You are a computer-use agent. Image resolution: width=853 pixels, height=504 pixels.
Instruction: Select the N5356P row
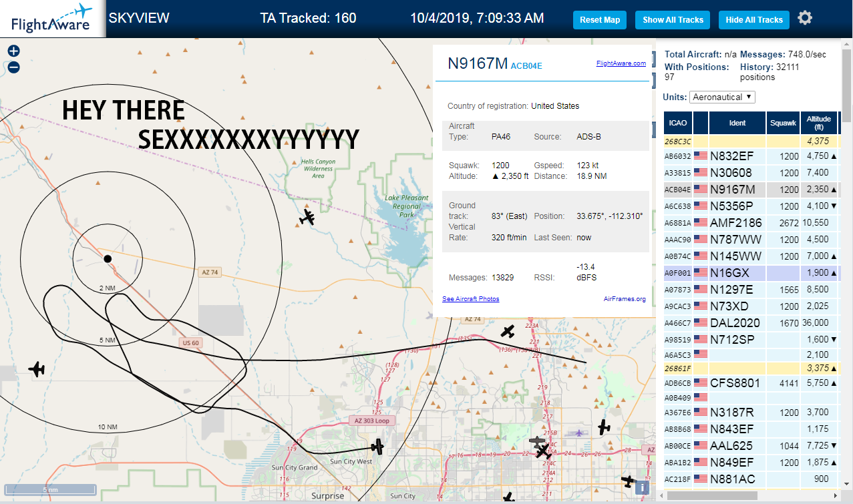[x=751, y=206]
